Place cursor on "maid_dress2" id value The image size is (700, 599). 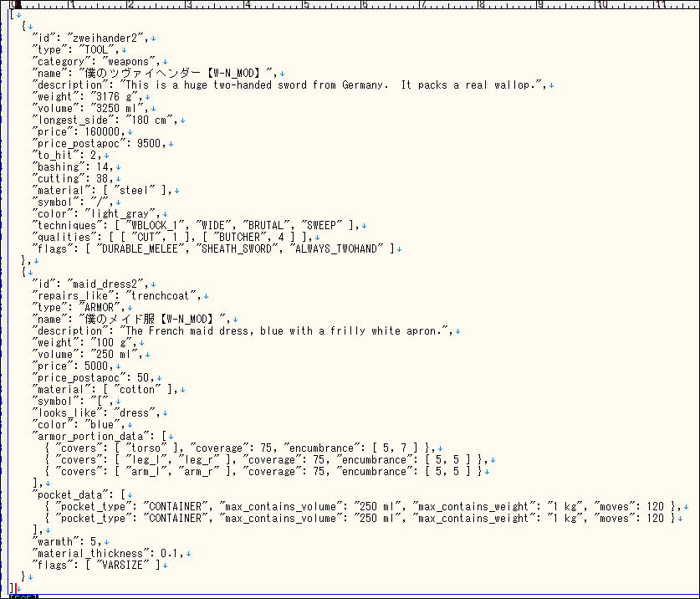107,284
